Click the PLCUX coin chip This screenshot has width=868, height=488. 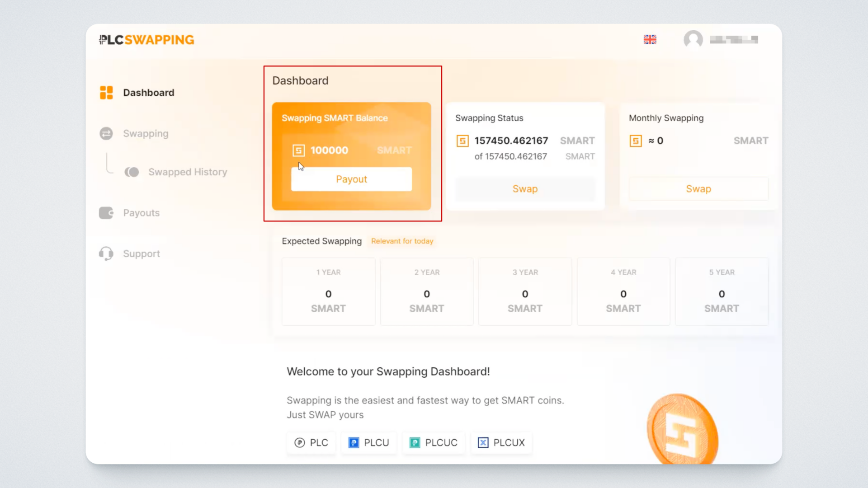tap(501, 442)
